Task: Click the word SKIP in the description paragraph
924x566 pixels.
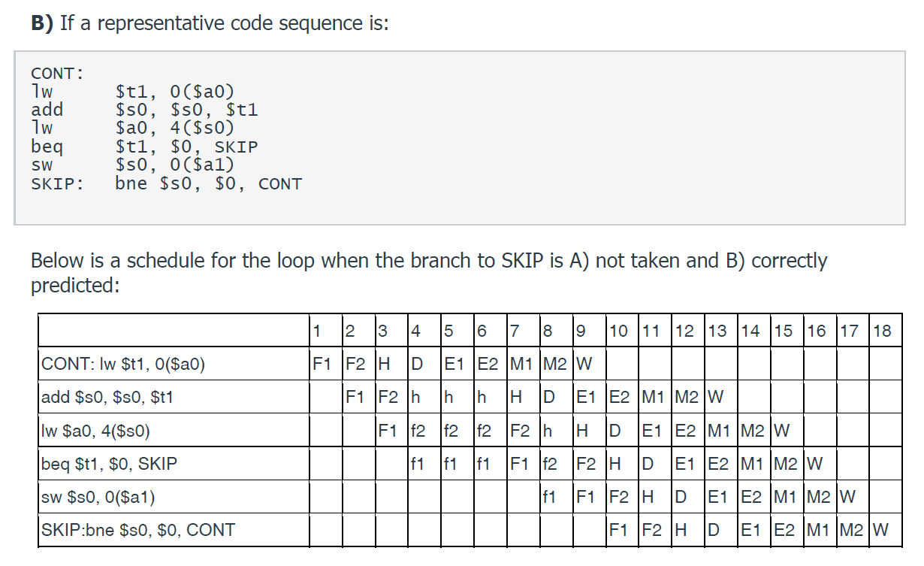Action: coord(526,261)
